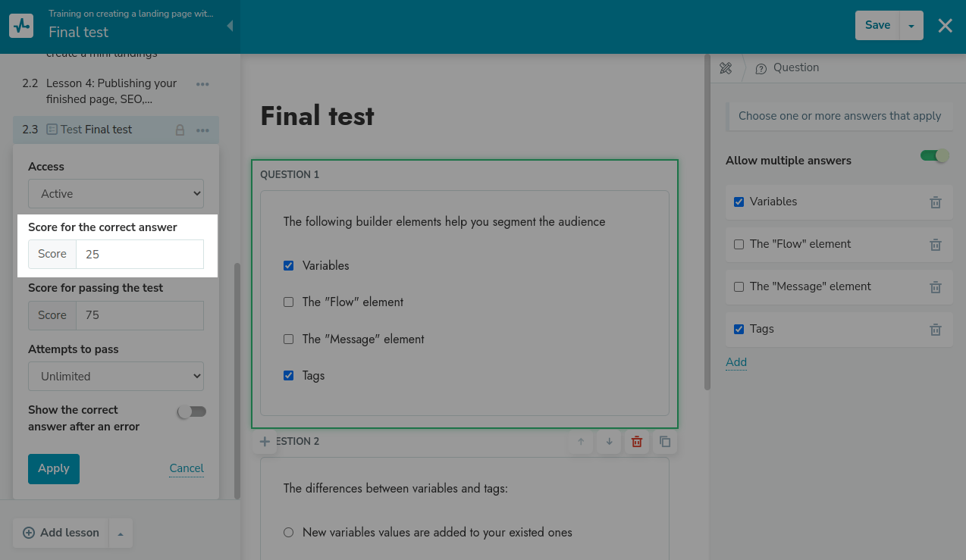Delete question using the red trash icon
Screen dimensions: 966x560
point(637,442)
